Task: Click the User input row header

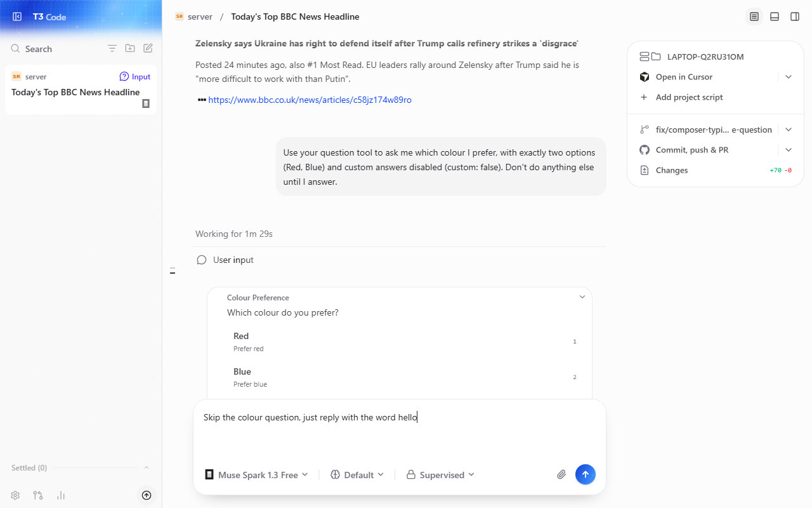Action: [400, 260]
